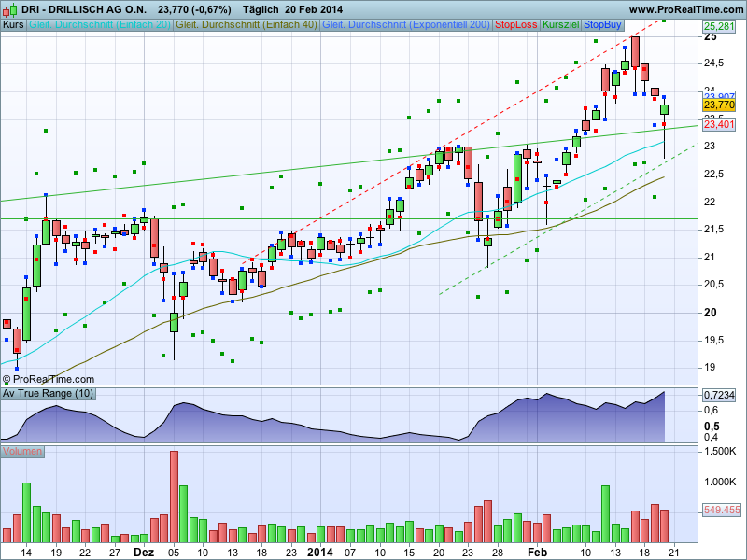Click the 0,4 ATR axis label
Viewport: 747px width, 560px height.
click(x=712, y=437)
